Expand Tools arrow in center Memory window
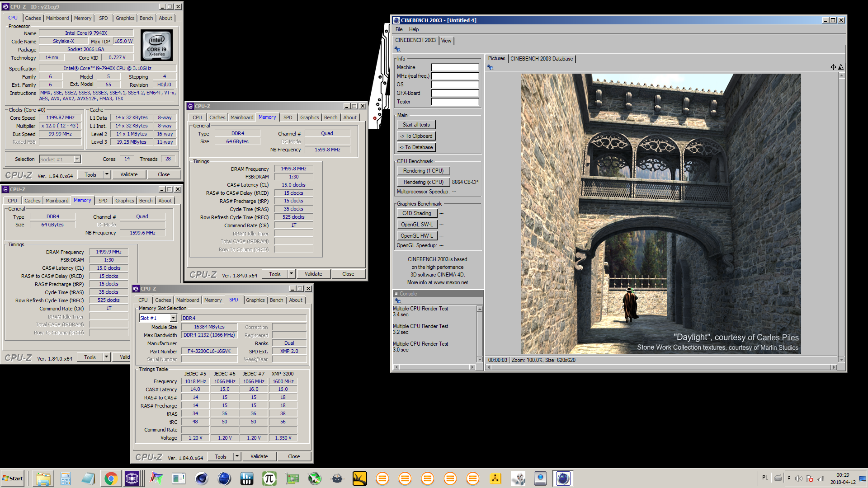The height and width of the screenshot is (488, 868). [291, 274]
